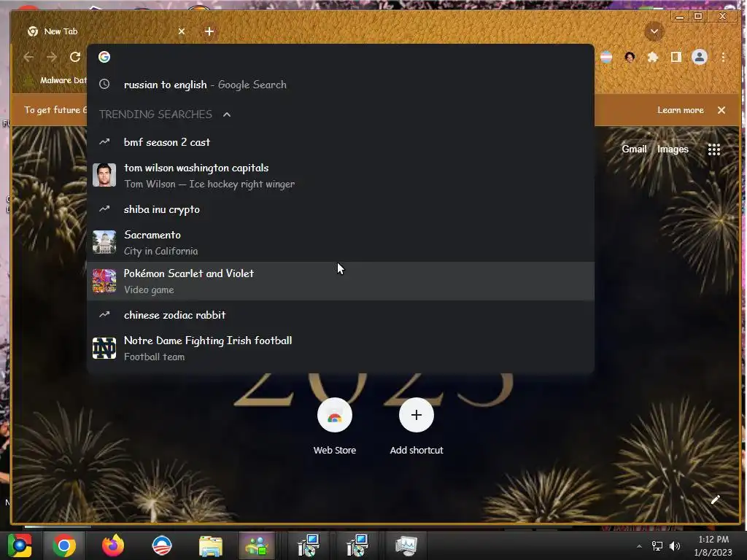This screenshot has height=560, width=747.
Task: Open Chrome's three-dot menu
Action: 723,57
